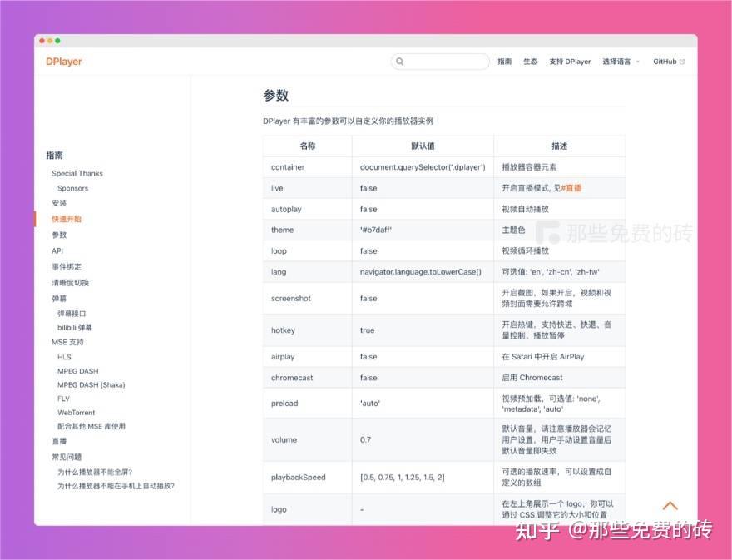The height and width of the screenshot is (560, 732).
Task: Open the Special Thanks page
Action: [x=77, y=173]
